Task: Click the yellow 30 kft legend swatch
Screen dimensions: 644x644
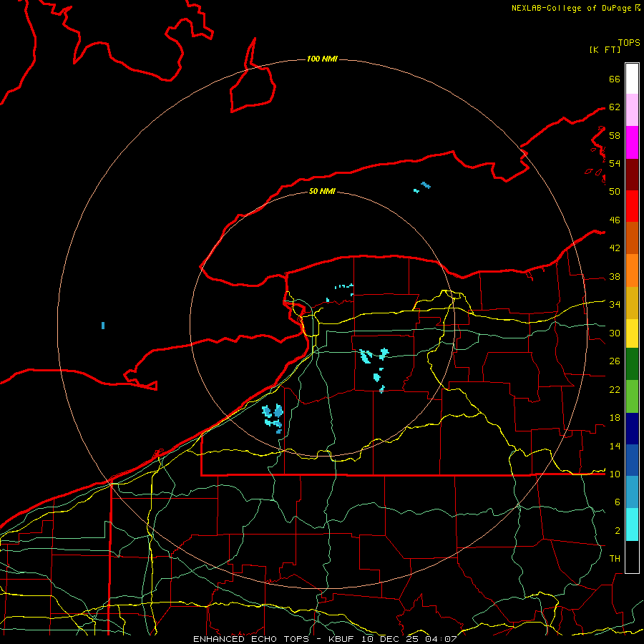Action: pyautogui.click(x=632, y=333)
